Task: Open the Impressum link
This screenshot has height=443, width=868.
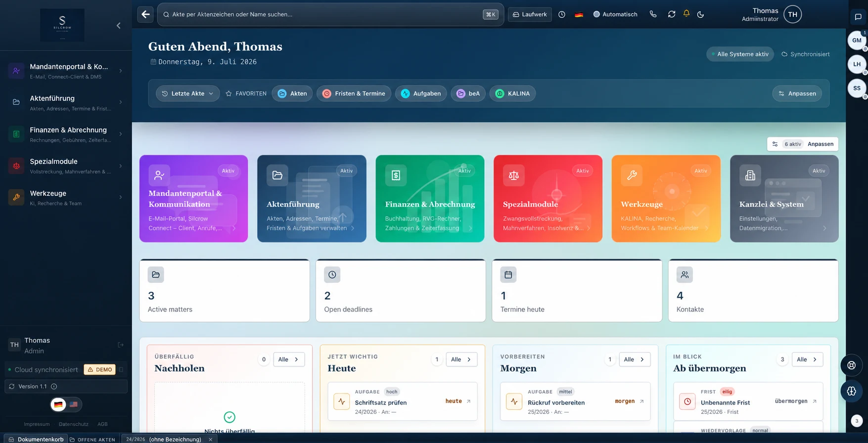Action: coord(37,424)
